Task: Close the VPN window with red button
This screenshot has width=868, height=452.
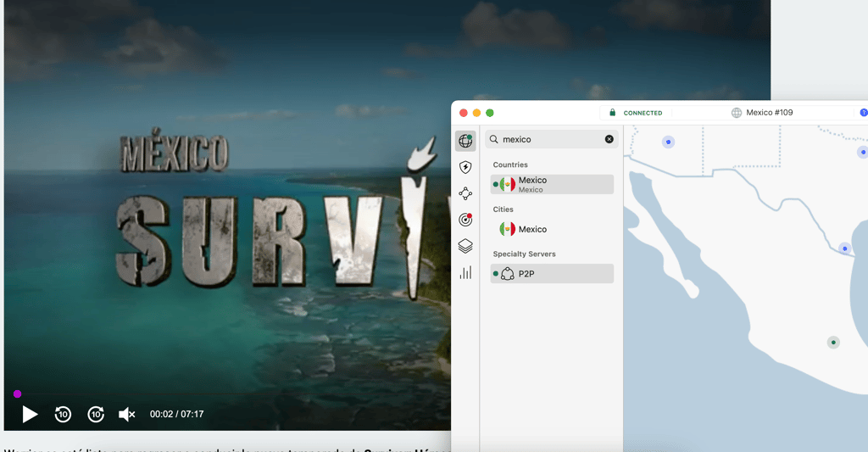Action: pos(464,113)
